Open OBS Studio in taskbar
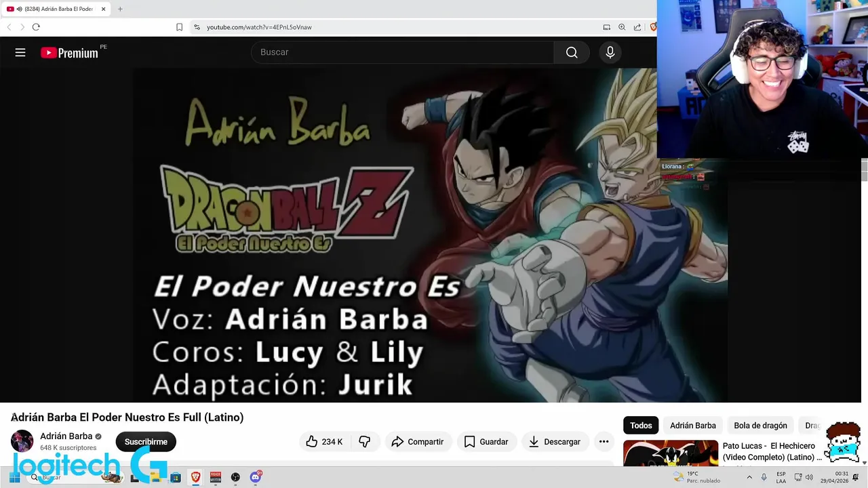 click(x=235, y=478)
